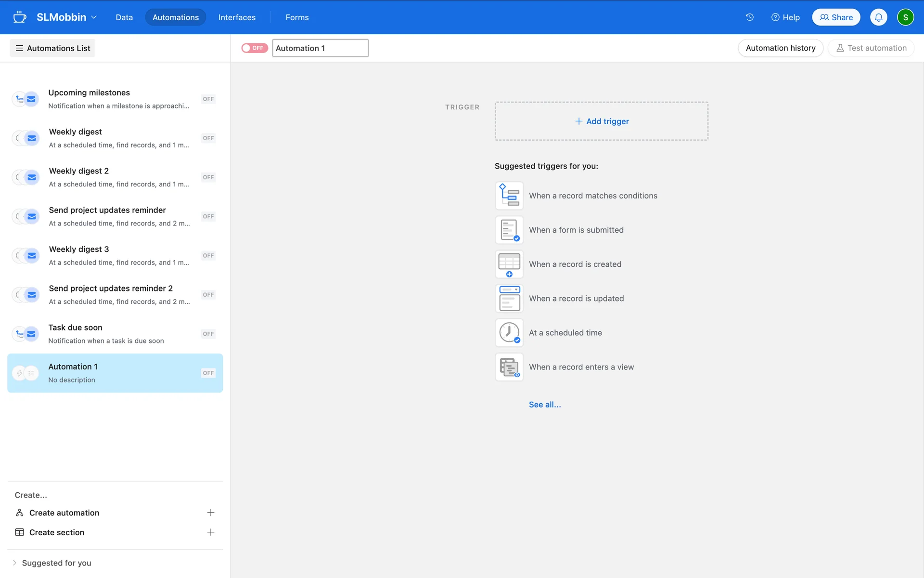The height and width of the screenshot is (578, 924).
Task: Click the 'When a record is created' icon
Action: click(x=509, y=264)
